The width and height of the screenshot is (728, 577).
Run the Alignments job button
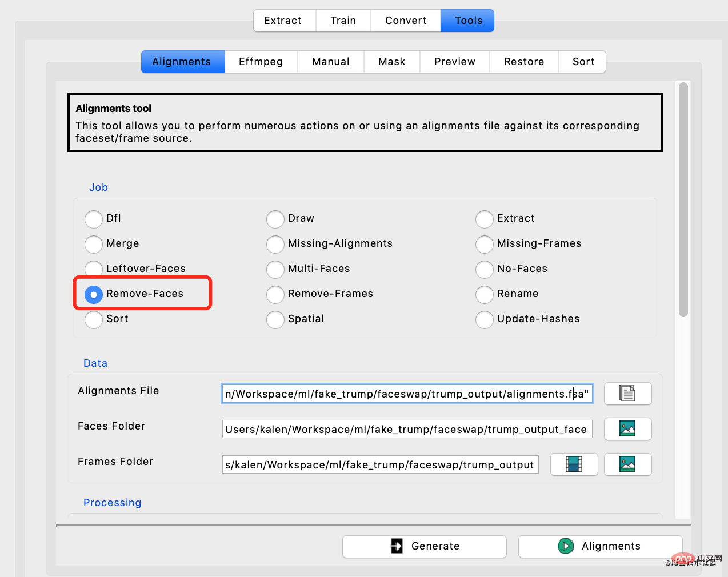pyautogui.click(x=600, y=546)
